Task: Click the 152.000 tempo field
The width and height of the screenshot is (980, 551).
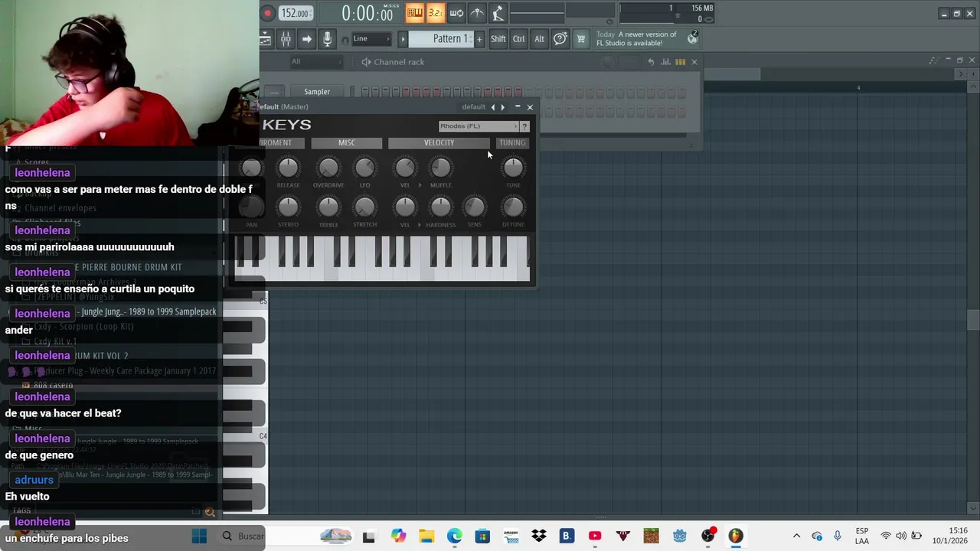Action: point(296,13)
